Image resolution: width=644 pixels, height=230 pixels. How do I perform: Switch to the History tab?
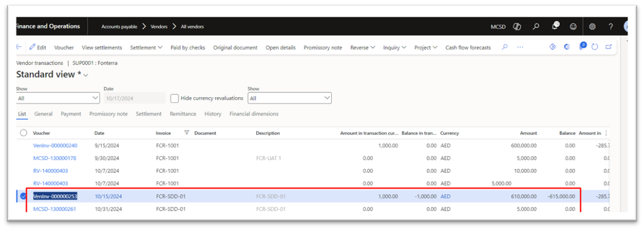(x=213, y=114)
